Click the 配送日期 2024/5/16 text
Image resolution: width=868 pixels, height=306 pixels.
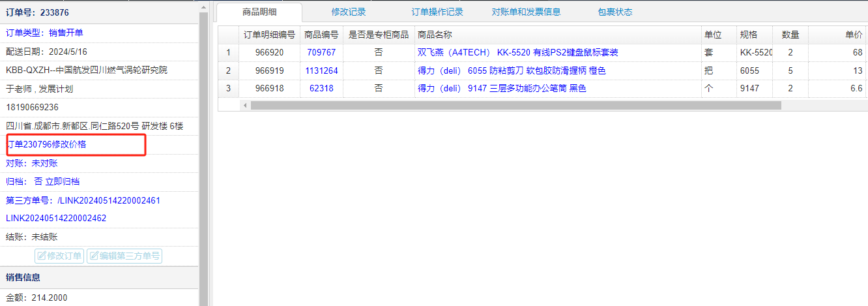[x=46, y=52]
